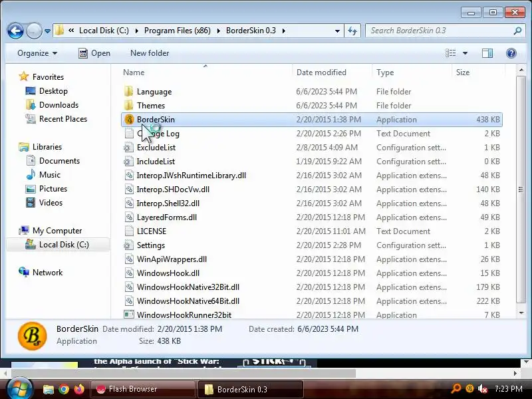This screenshot has height=399, width=532.
Task: Select WindowsHookNative32Bit.dll file icon
Action: [x=129, y=287]
